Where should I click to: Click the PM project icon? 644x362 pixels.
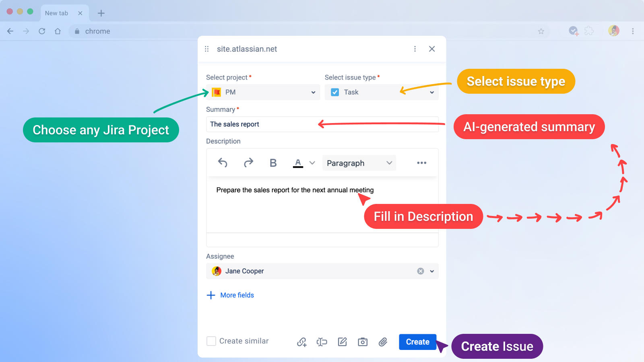(x=217, y=92)
